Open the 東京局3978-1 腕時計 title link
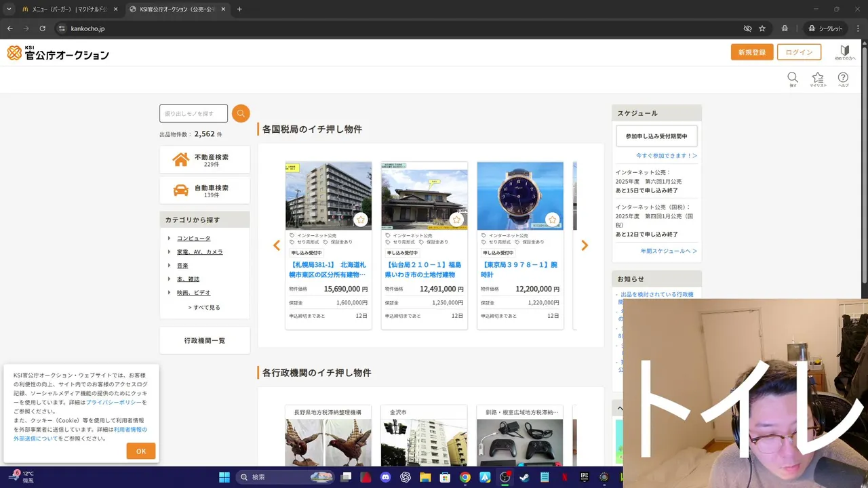 pyautogui.click(x=519, y=269)
